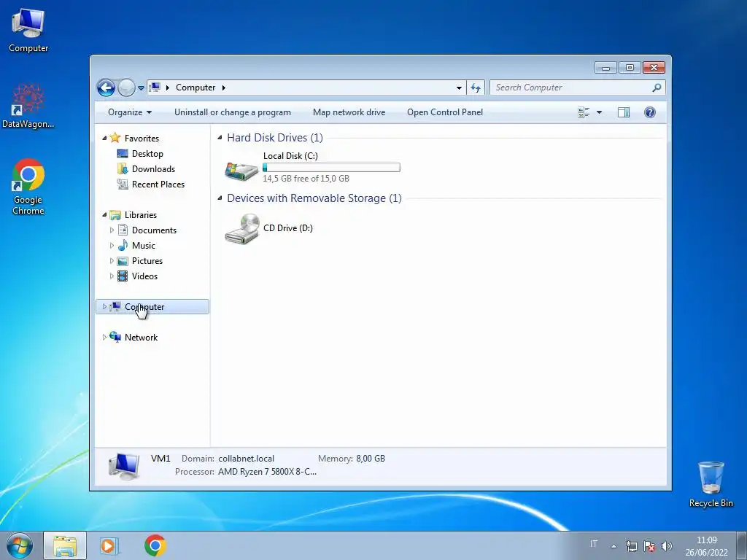Click the IT language indicator
The height and width of the screenshot is (560, 747).
tap(594, 543)
